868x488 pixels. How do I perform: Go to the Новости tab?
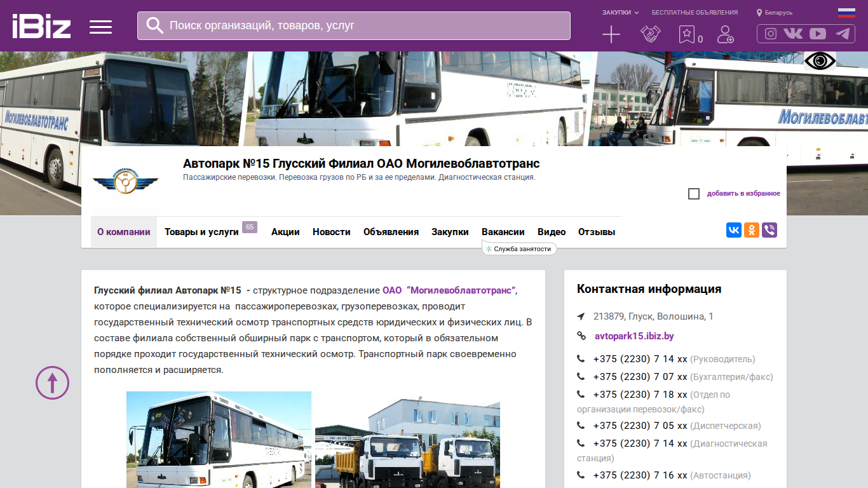click(x=332, y=232)
